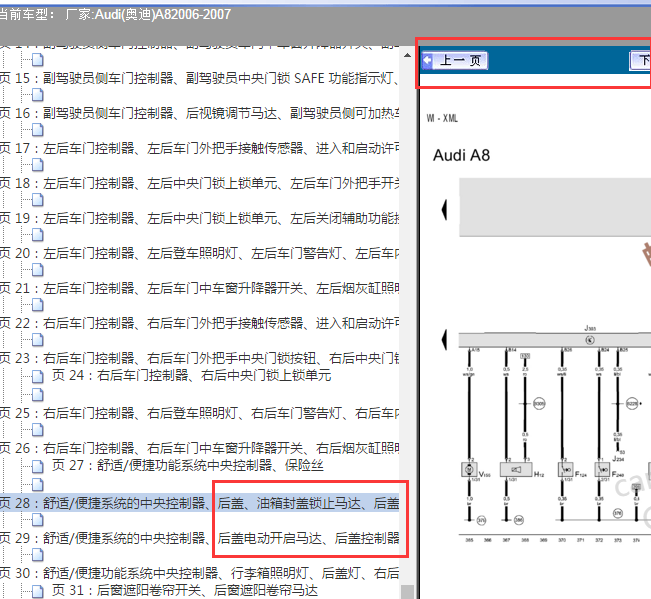The width and height of the screenshot is (651, 599).
Task: Click current path number 365
Action: click(x=469, y=540)
